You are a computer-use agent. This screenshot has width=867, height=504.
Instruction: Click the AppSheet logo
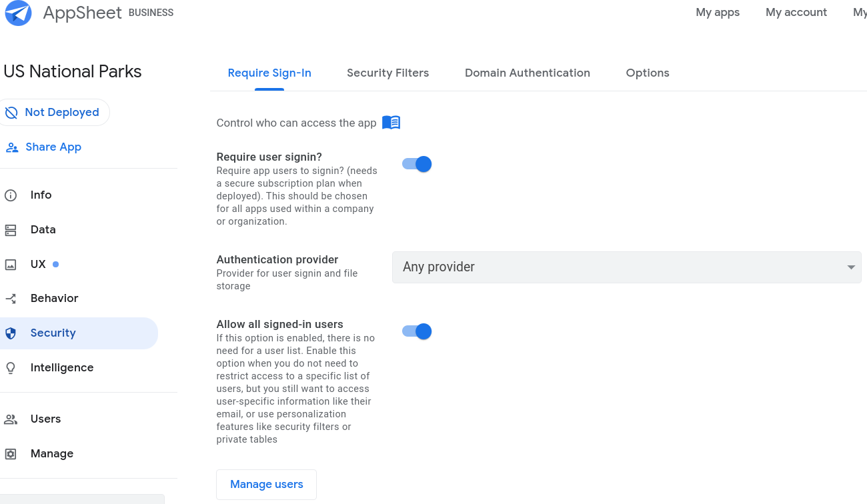tap(18, 13)
